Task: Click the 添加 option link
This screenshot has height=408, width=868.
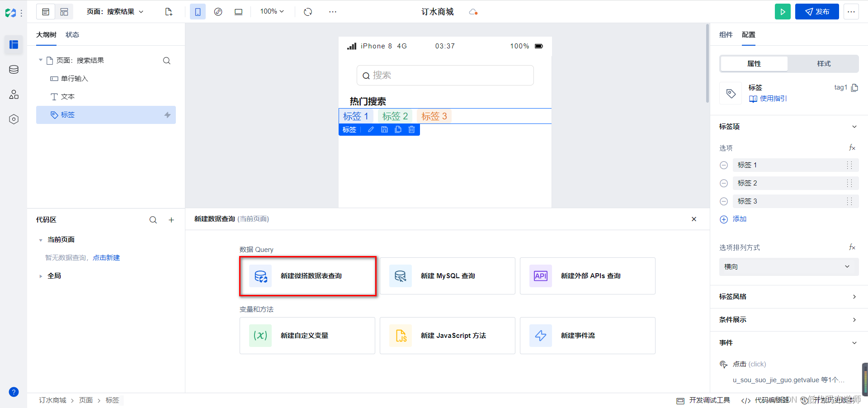Action: (x=733, y=219)
